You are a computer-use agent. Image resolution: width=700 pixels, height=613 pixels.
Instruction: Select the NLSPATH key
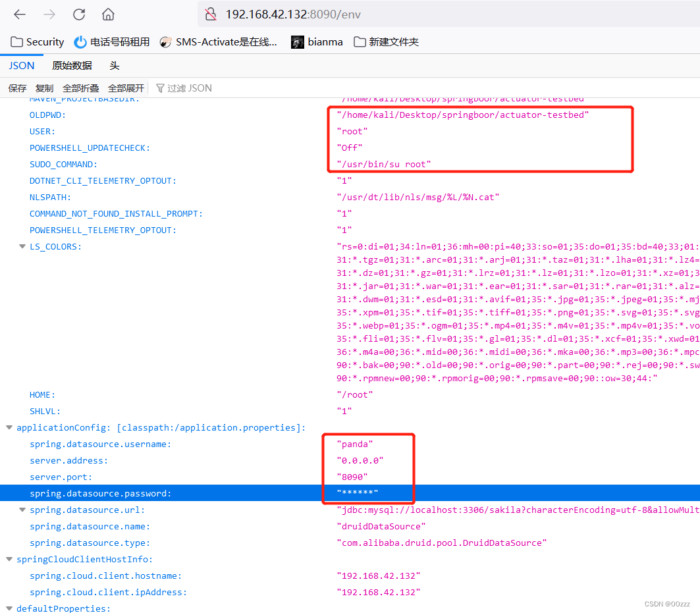50,198
